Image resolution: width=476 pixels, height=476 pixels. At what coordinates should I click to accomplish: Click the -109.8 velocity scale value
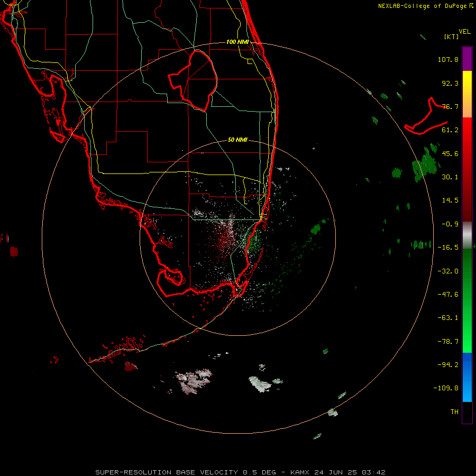(446, 388)
